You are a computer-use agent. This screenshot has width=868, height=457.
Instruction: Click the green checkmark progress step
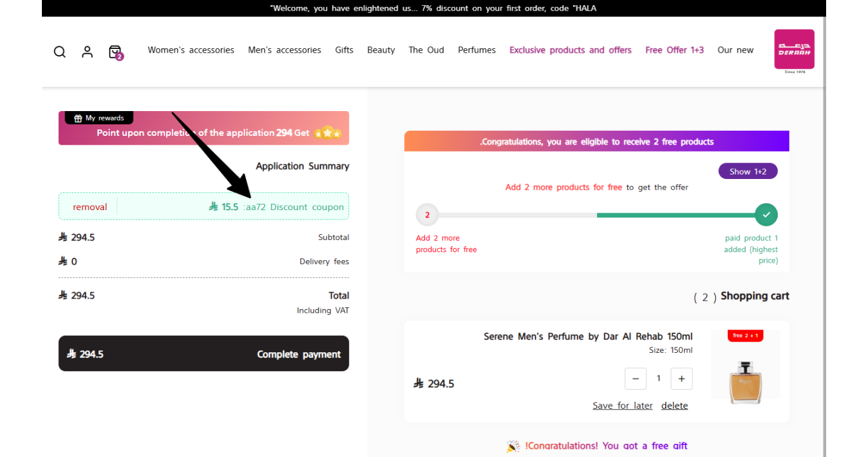(766, 215)
